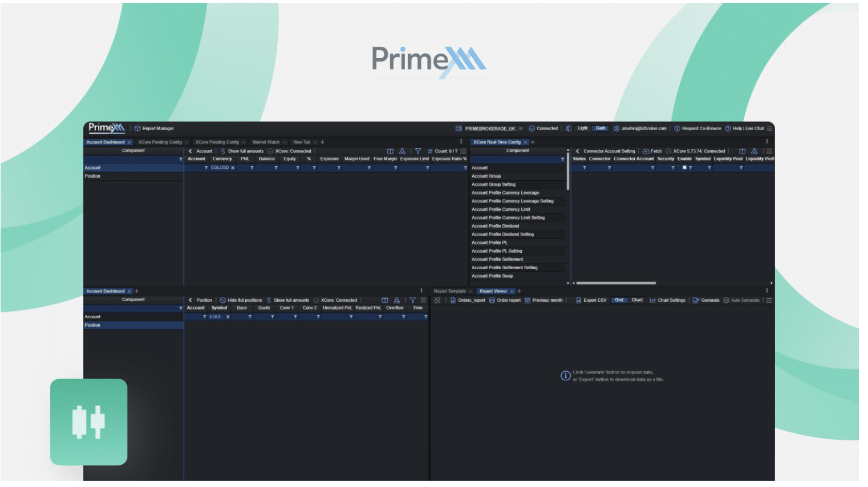Switch report view to Chart
868x487 pixels.
tap(637, 300)
